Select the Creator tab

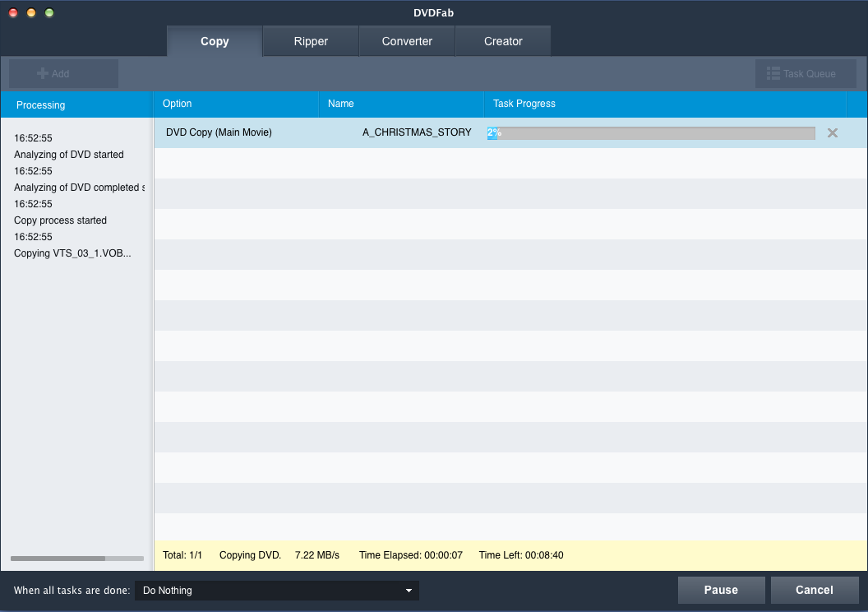click(x=503, y=41)
